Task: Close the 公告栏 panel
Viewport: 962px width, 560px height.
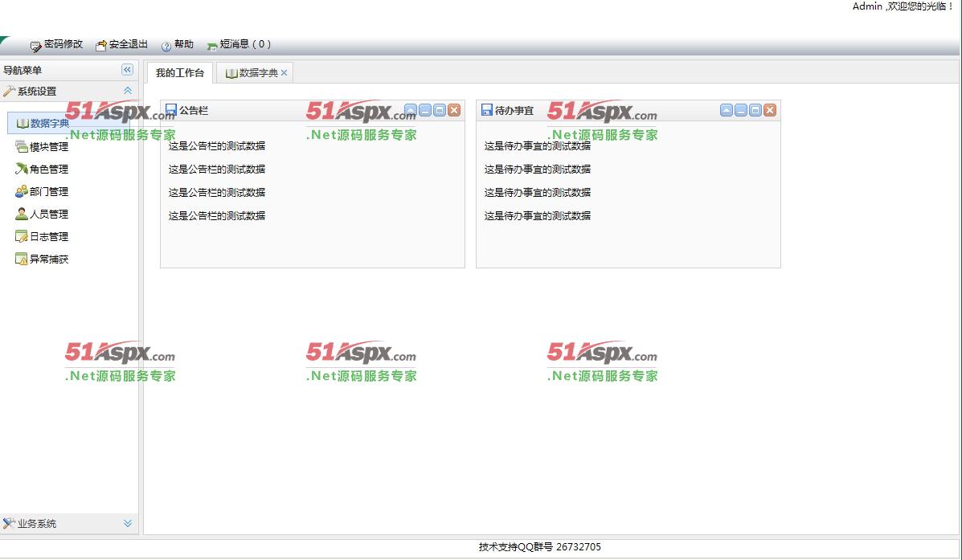Action: (x=454, y=110)
